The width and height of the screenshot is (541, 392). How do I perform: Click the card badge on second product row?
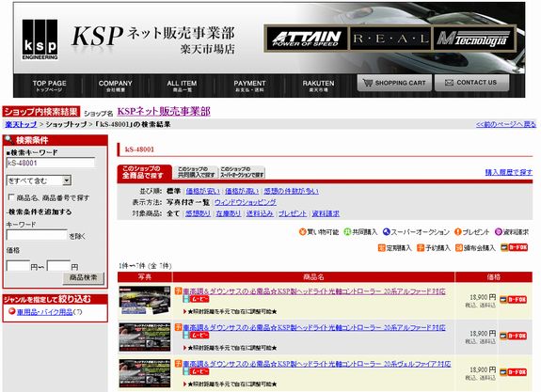point(513,336)
